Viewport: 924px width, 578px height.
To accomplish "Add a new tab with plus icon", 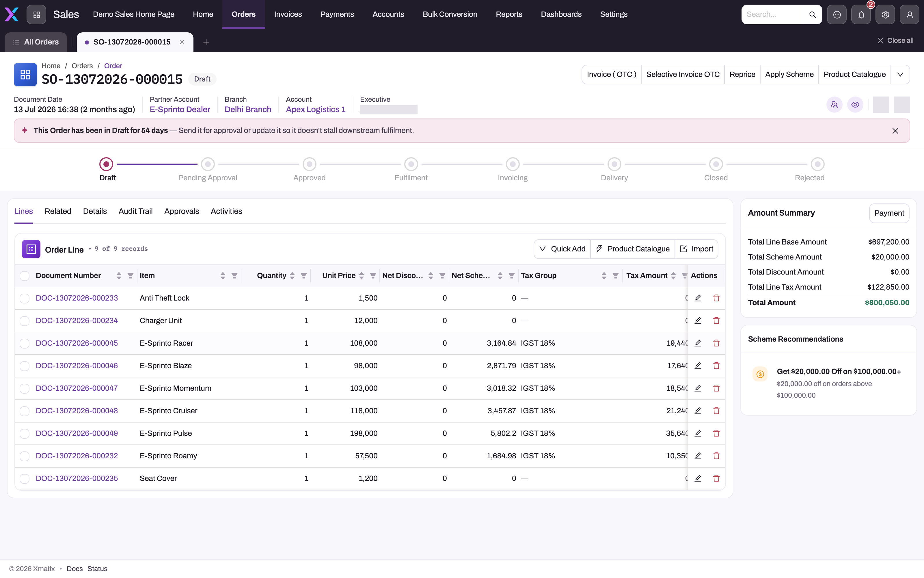I will [x=206, y=42].
